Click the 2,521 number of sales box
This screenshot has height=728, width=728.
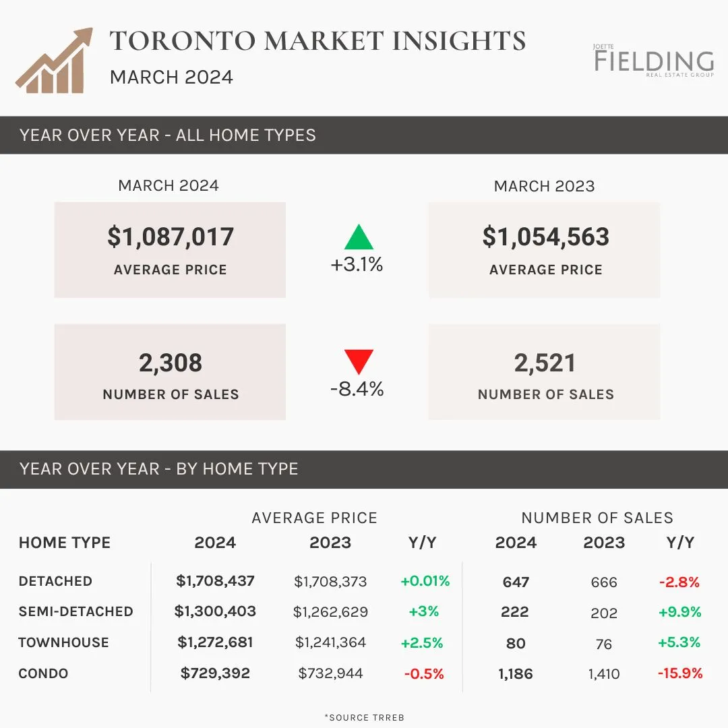[x=544, y=372]
